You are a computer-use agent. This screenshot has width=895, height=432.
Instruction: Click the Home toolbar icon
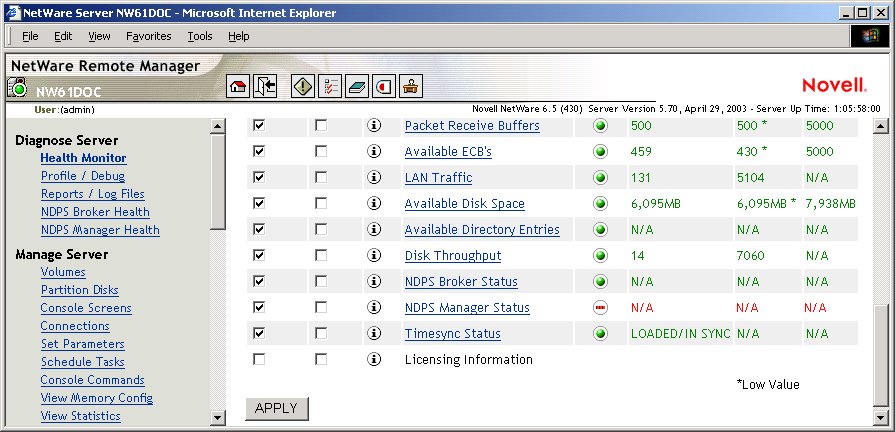click(238, 86)
